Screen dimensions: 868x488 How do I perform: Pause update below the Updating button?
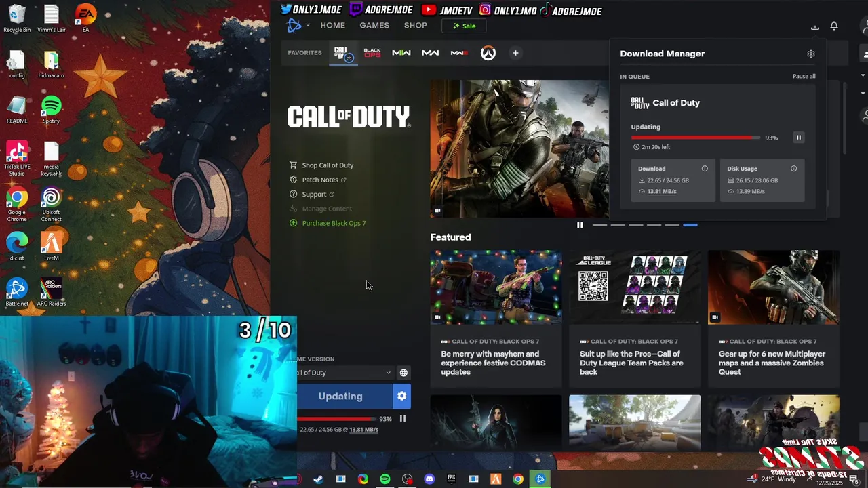402,419
